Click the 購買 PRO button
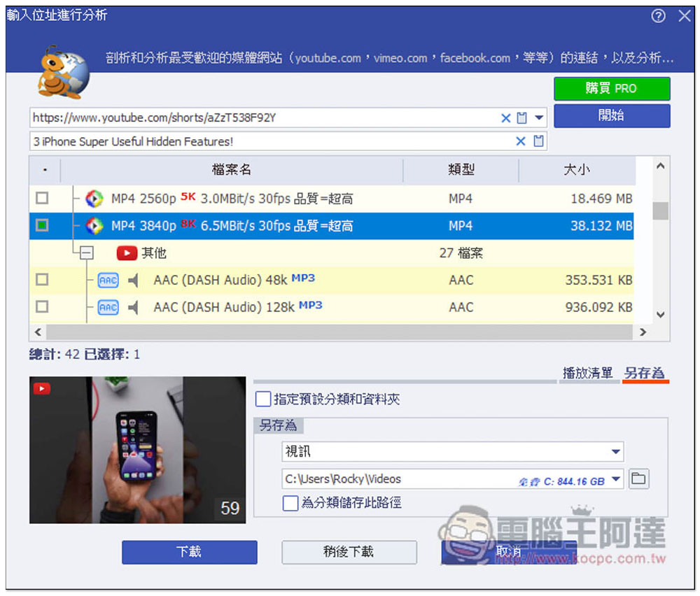 pyautogui.click(x=612, y=89)
